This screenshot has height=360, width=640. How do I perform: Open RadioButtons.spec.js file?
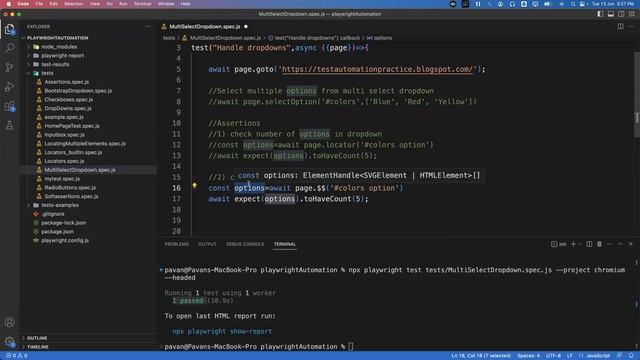pyautogui.click(x=70, y=188)
